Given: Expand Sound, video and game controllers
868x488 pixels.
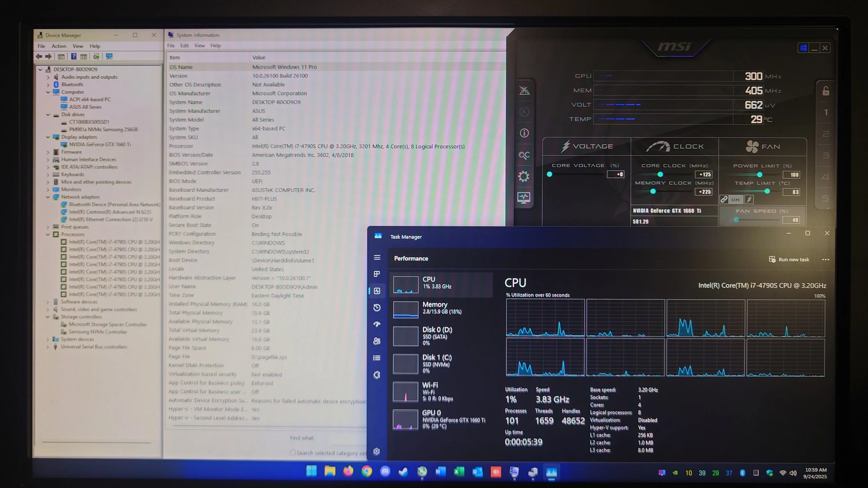Looking at the screenshot, I should [48, 309].
